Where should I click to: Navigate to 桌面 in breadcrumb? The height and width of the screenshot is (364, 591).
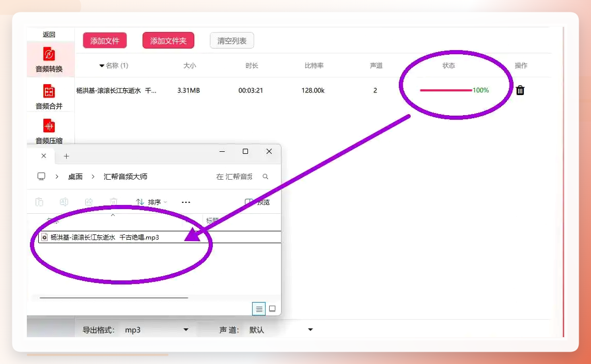click(75, 177)
